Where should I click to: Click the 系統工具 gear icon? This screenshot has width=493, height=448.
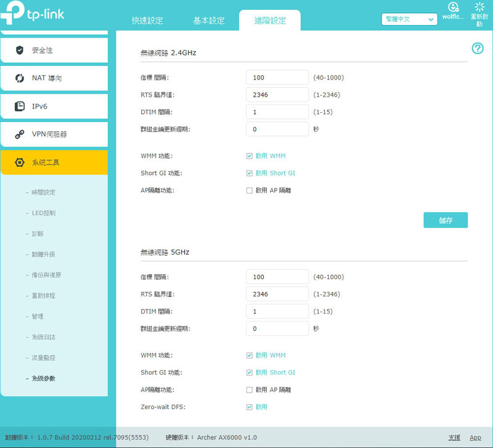(20, 163)
